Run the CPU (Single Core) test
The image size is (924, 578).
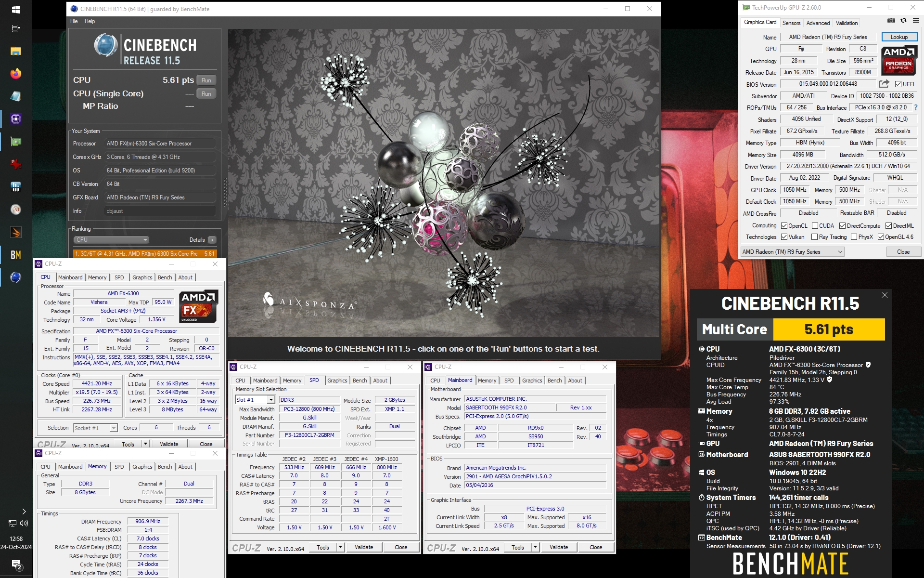[x=206, y=94]
